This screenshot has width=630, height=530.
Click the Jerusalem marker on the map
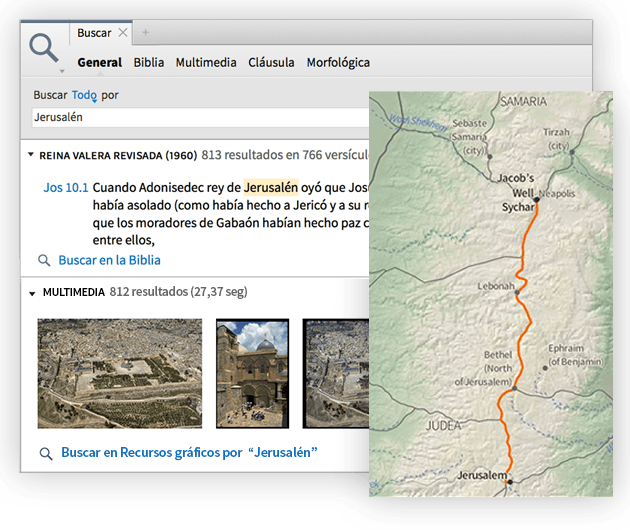tap(510, 481)
